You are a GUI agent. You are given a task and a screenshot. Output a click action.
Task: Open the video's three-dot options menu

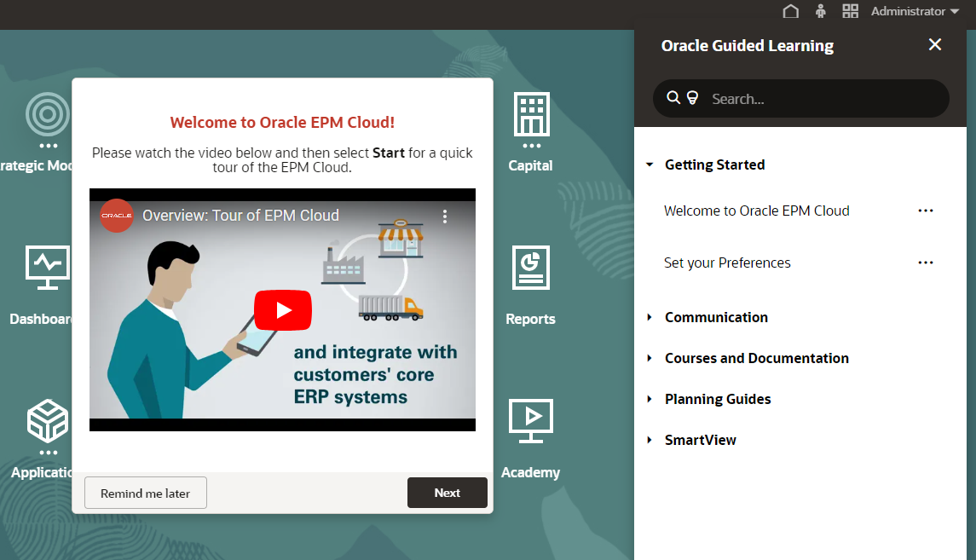click(444, 216)
